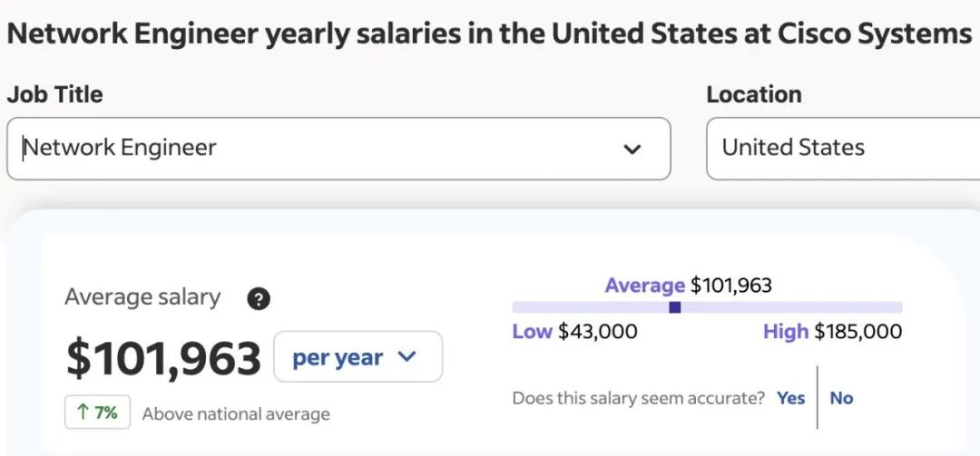Open the per year pay period dropdown

358,356
